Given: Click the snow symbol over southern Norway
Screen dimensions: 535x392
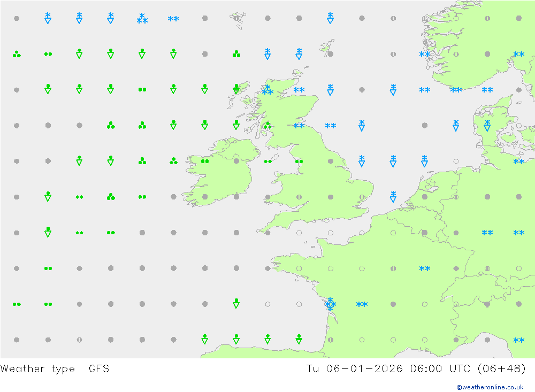Looking at the screenshot, I should 425,55.
